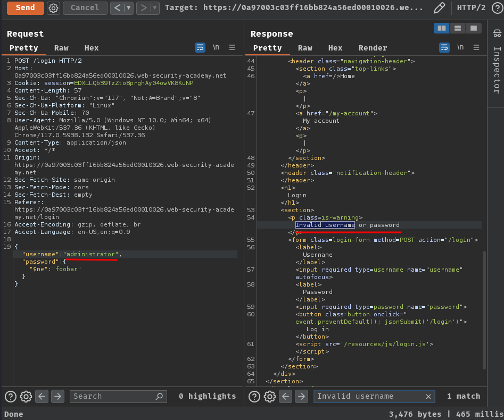This screenshot has width=504, height=420.
Task: Open the back history dropdown arrow
Action: (129, 7)
